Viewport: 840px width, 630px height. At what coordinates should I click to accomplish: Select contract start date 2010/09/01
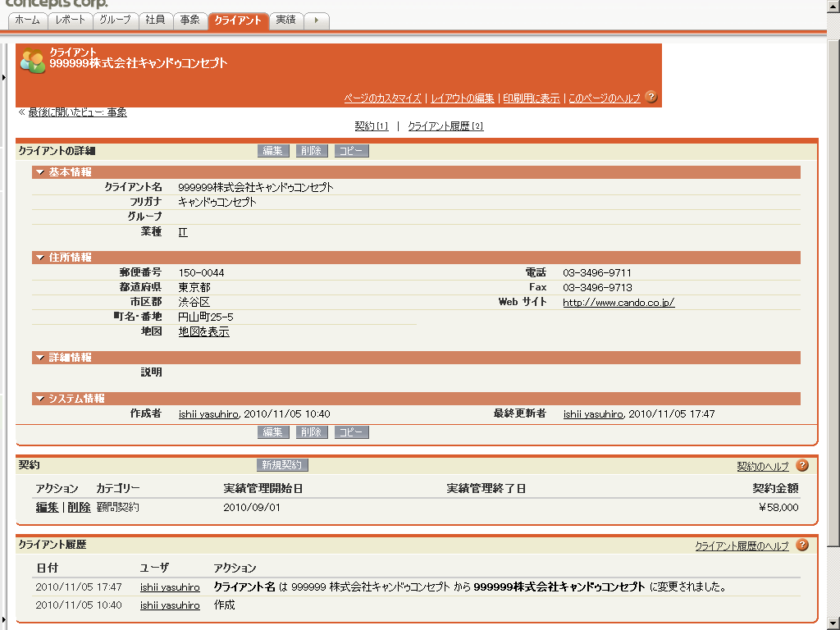[x=252, y=507]
